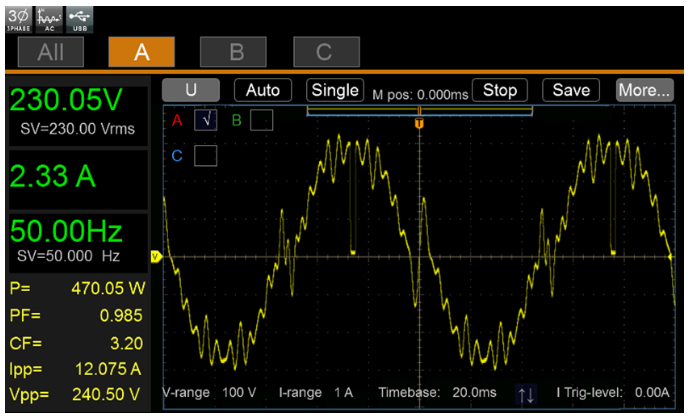The image size is (690, 418).
Task: Click the M pos: 0.000ms label
Action: 420,95
